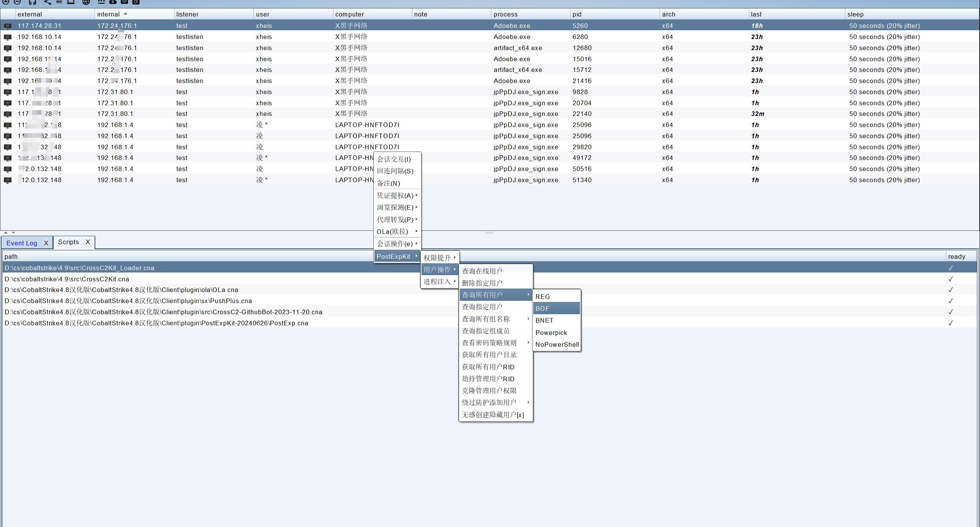Click the beacon icon of the pid 15016 row
Screen dimensions: 980x527
click(x=8, y=59)
